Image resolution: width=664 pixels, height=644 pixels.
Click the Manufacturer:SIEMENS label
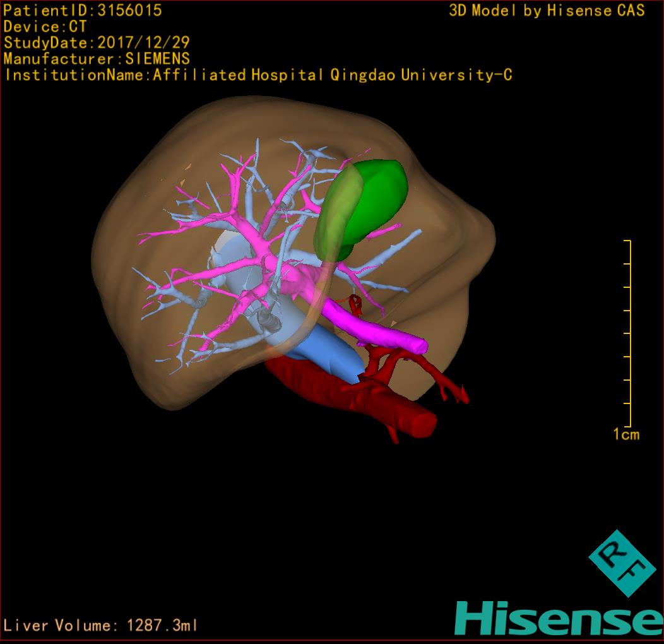pos(97,59)
